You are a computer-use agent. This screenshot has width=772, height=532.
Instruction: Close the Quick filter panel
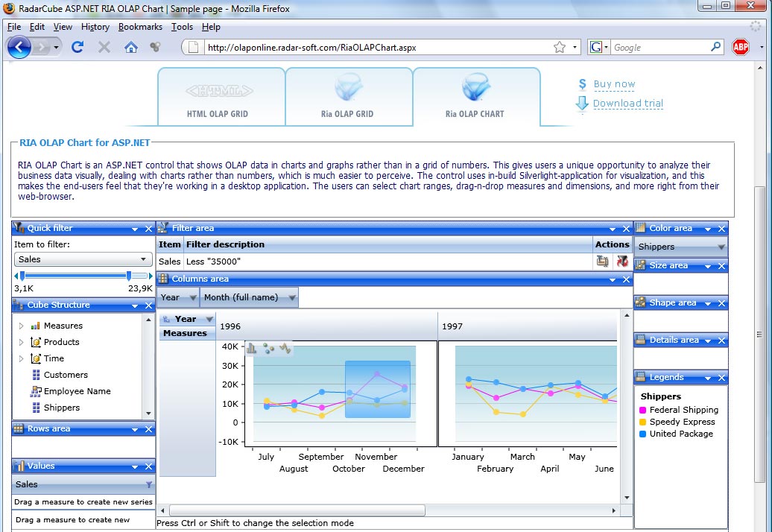click(148, 229)
